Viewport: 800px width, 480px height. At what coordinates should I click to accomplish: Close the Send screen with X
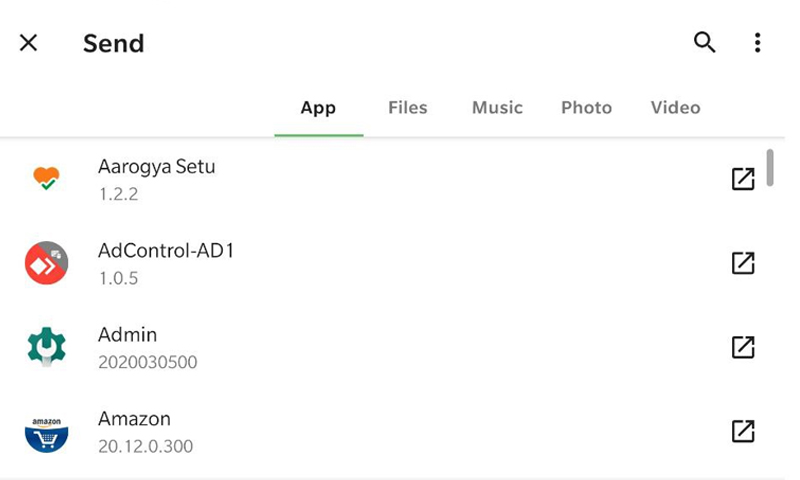coord(29,43)
